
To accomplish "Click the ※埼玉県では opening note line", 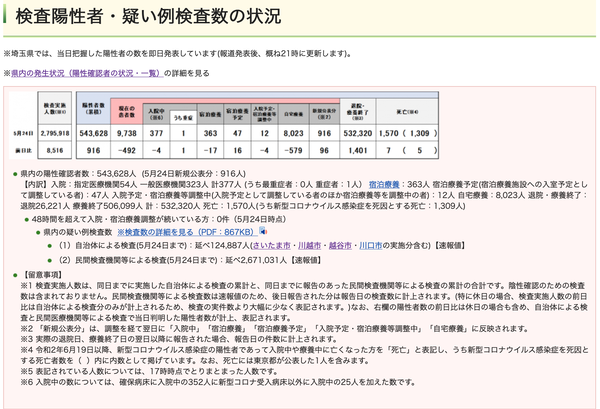I will pos(177,54).
